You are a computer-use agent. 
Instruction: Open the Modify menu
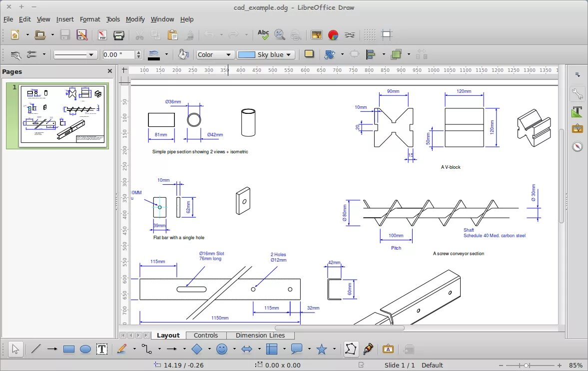point(135,19)
